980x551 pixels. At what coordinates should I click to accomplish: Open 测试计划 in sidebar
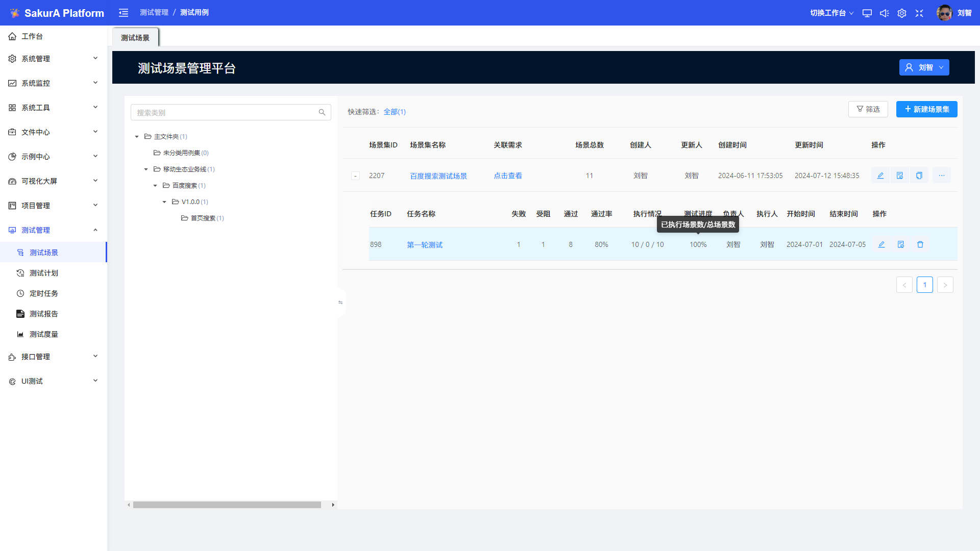coord(54,273)
